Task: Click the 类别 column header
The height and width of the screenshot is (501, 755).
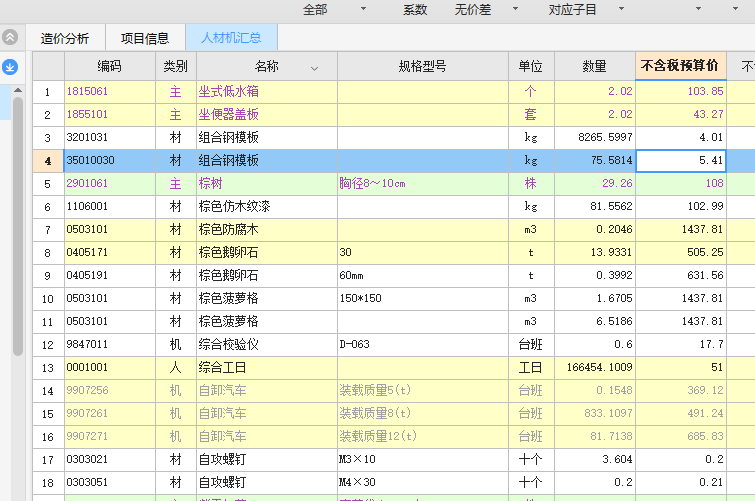Action: tap(176, 66)
